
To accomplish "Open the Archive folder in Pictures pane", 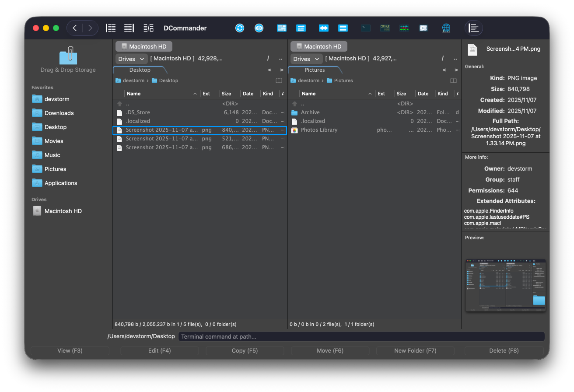I will 310,112.
